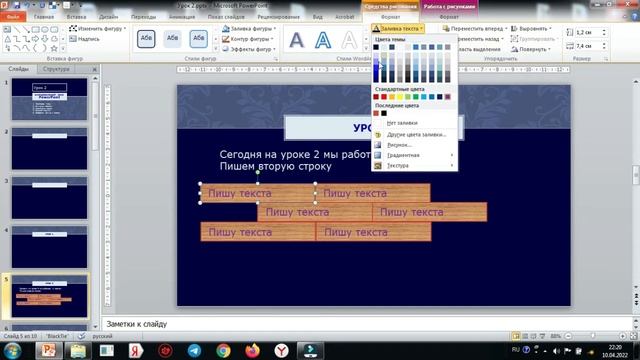Select the oval shape in shapes gallery

pyautogui.click(x=45, y=29)
